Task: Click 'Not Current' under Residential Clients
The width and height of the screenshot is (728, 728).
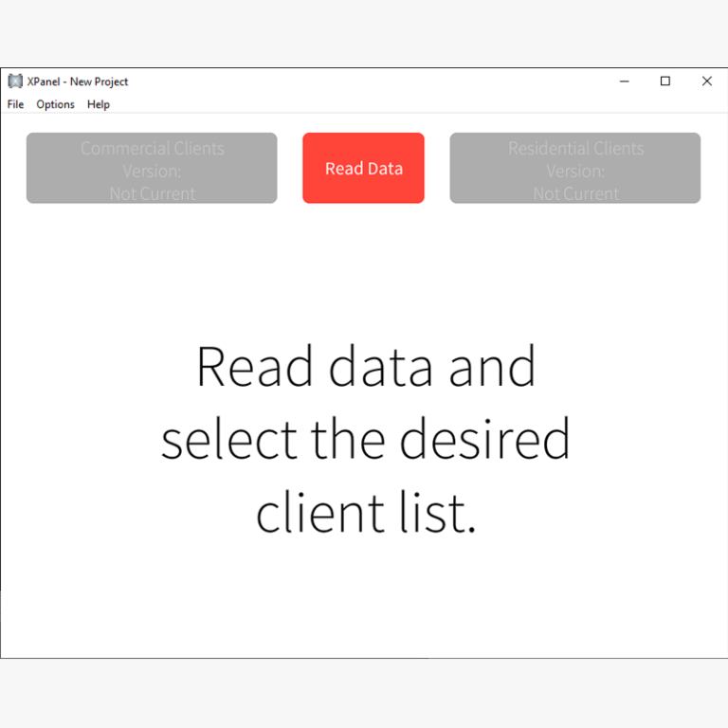Action: point(575,193)
